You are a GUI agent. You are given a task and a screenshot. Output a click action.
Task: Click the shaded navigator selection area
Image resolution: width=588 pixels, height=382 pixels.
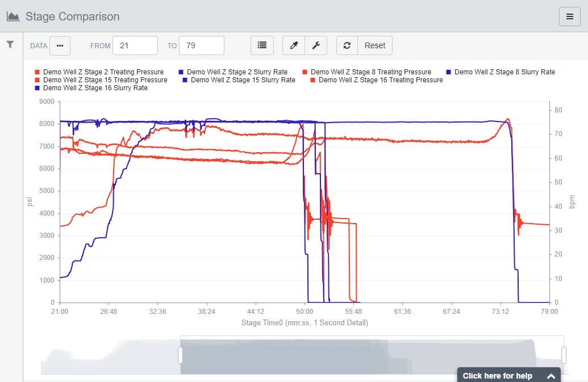pos(372,355)
